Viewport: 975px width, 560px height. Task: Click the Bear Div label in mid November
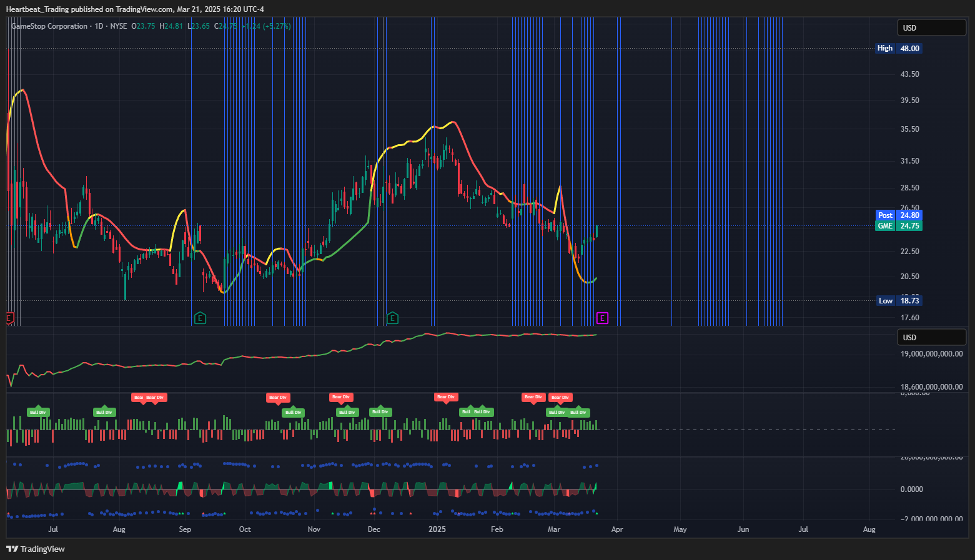(341, 397)
